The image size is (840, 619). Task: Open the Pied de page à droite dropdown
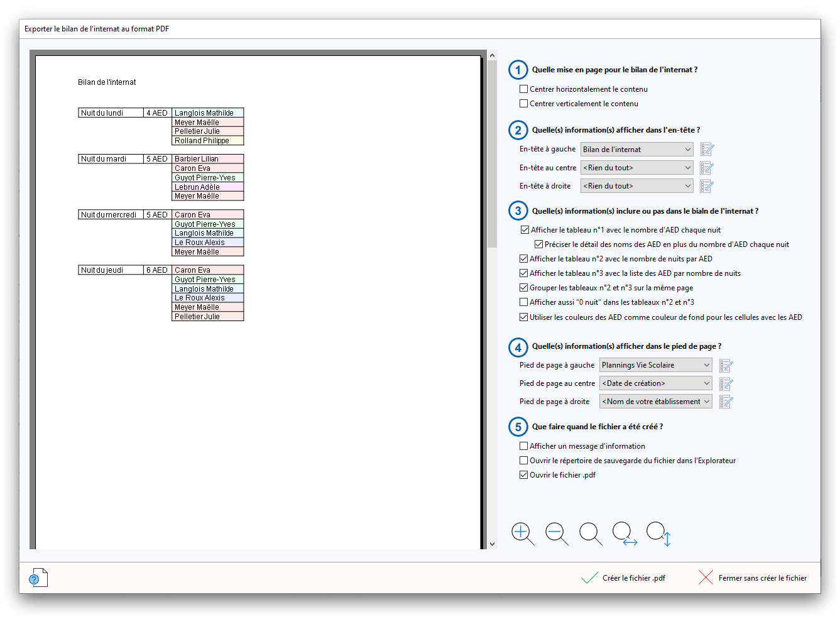click(655, 402)
